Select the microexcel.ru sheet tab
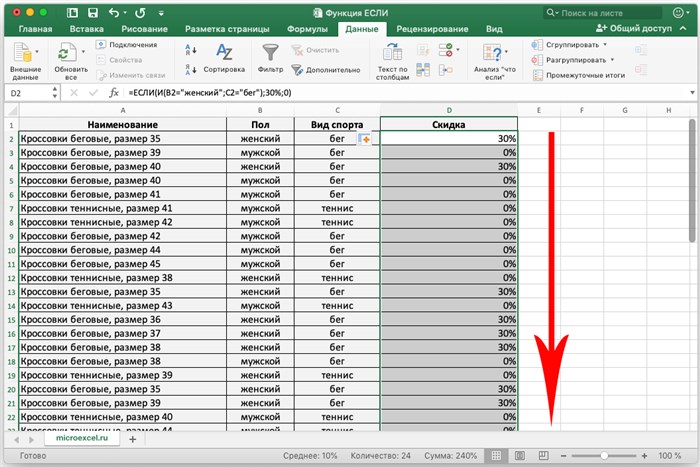 [x=82, y=438]
